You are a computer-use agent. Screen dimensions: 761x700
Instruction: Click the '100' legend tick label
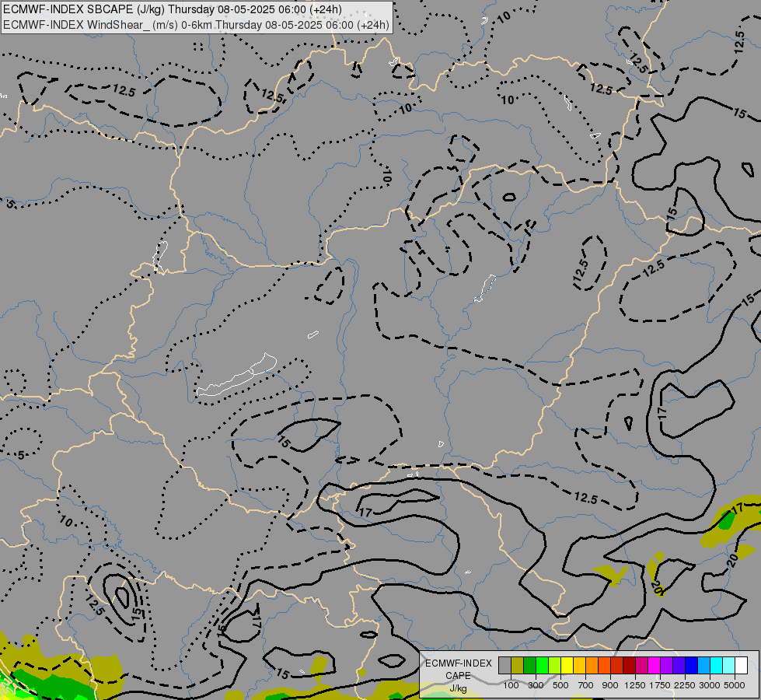click(x=511, y=685)
